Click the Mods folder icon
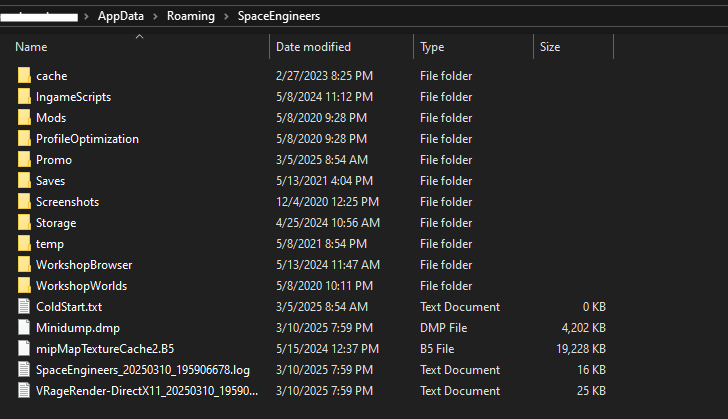Image resolution: width=728 pixels, height=419 pixels. coord(25,118)
